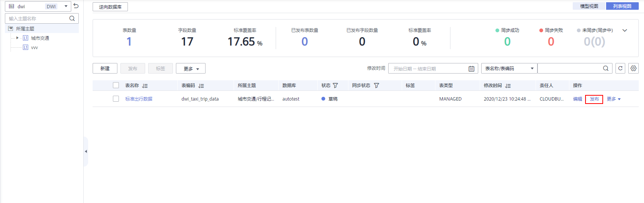This screenshot has height=203, width=644.
Task: Click the 已发布表数量 value 0
Action: tap(305, 42)
